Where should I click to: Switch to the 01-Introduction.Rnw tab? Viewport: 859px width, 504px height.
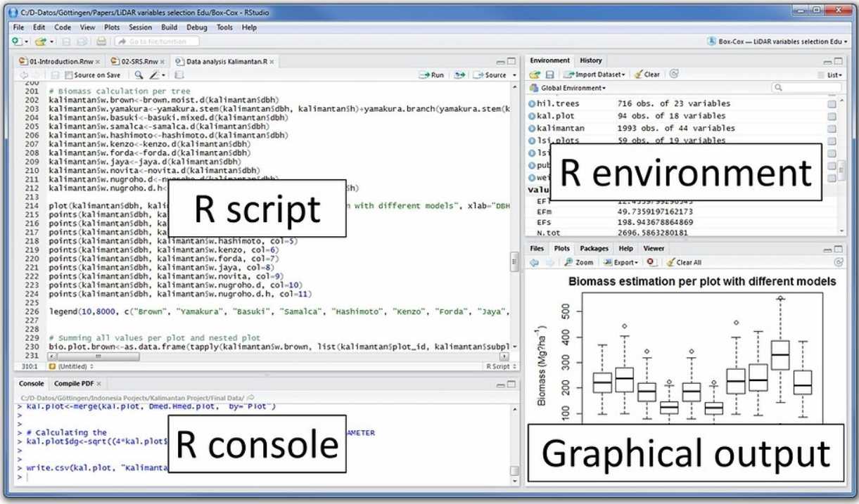[x=60, y=61]
